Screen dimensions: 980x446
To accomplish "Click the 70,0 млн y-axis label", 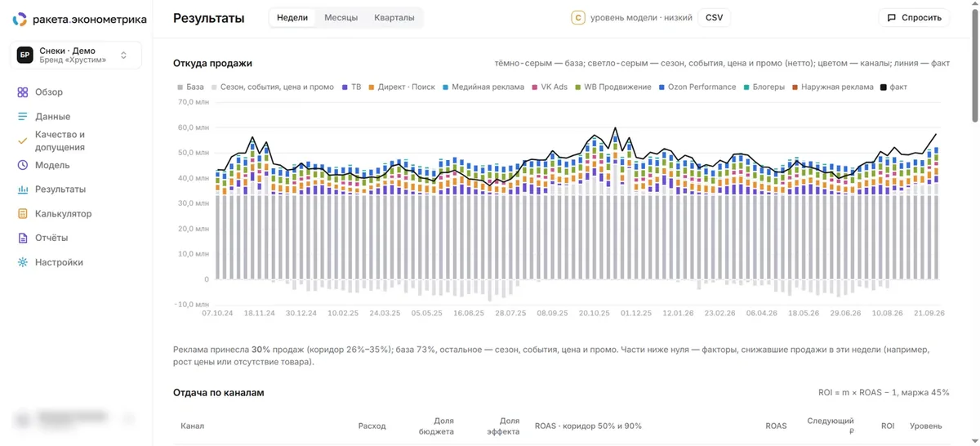I will click(x=193, y=103).
